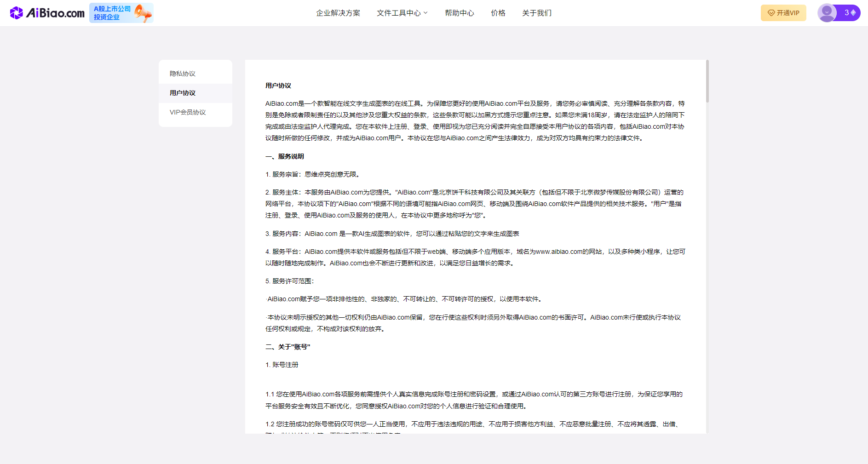Switch to 隐私协议 tab
Screen dimensions: 868x464
pyautogui.click(x=195, y=74)
